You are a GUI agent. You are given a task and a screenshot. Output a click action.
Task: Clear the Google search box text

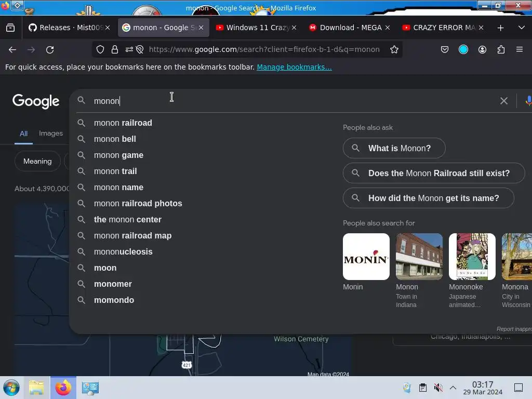coord(504,101)
